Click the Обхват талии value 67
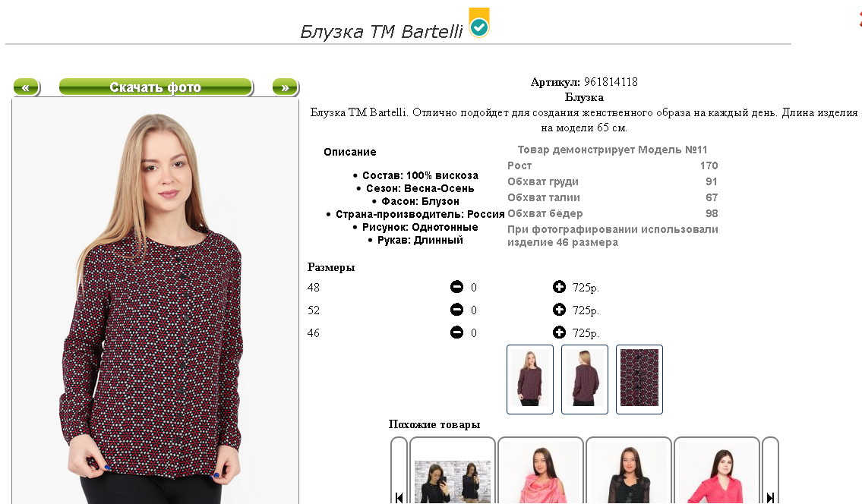The height and width of the screenshot is (504, 862). coord(712,197)
